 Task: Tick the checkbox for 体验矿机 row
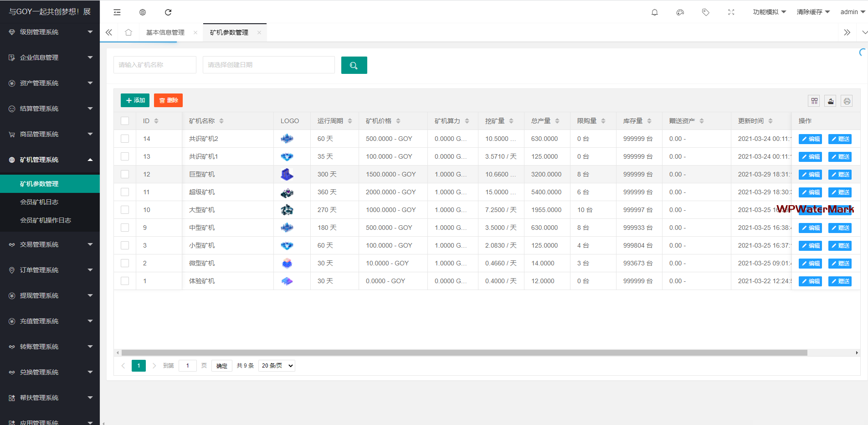pyautogui.click(x=125, y=281)
